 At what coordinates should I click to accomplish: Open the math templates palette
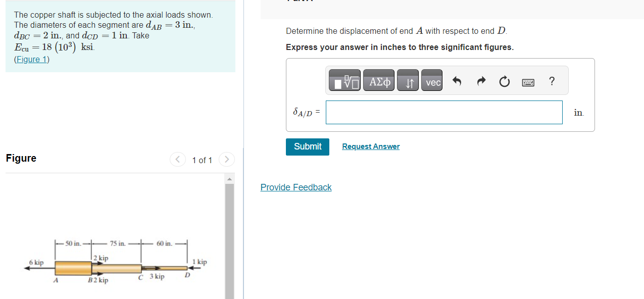344,80
